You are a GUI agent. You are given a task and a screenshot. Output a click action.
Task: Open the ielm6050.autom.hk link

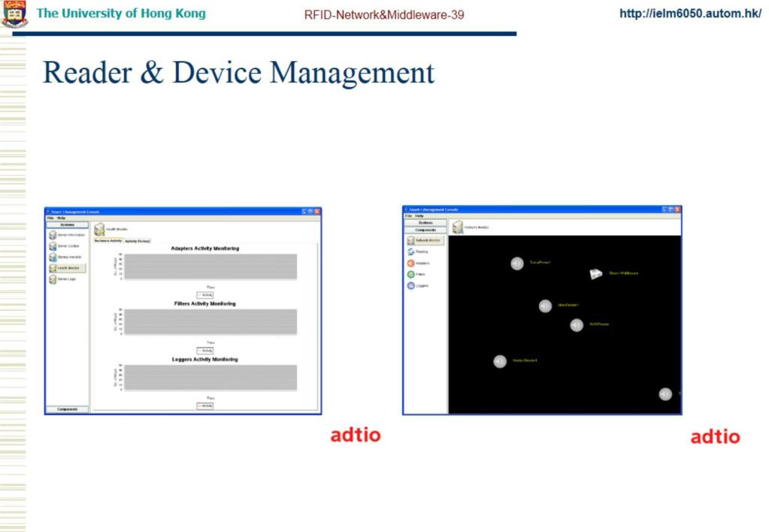pyautogui.click(x=690, y=14)
